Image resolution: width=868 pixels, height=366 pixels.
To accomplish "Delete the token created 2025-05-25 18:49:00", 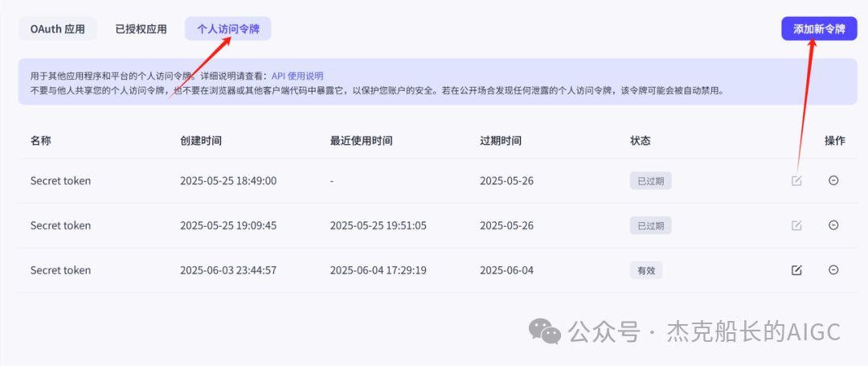I will 833,180.
